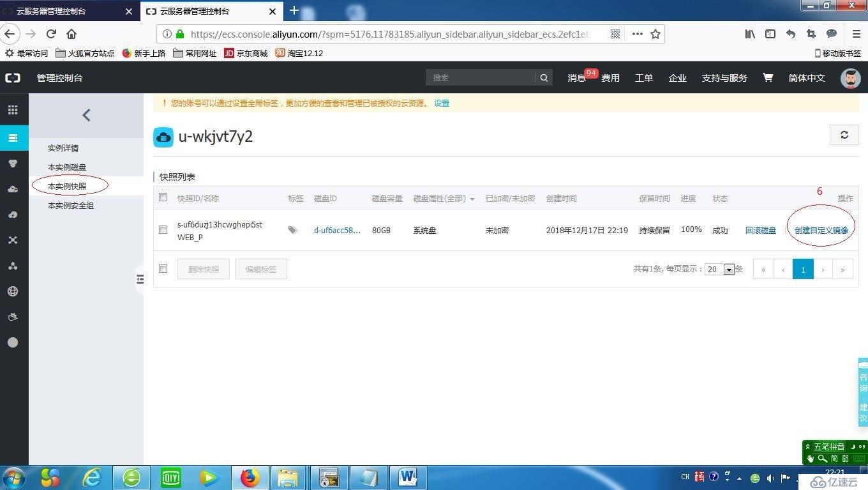Open the user avatar menu
The height and width of the screenshot is (490, 868).
click(850, 78)
